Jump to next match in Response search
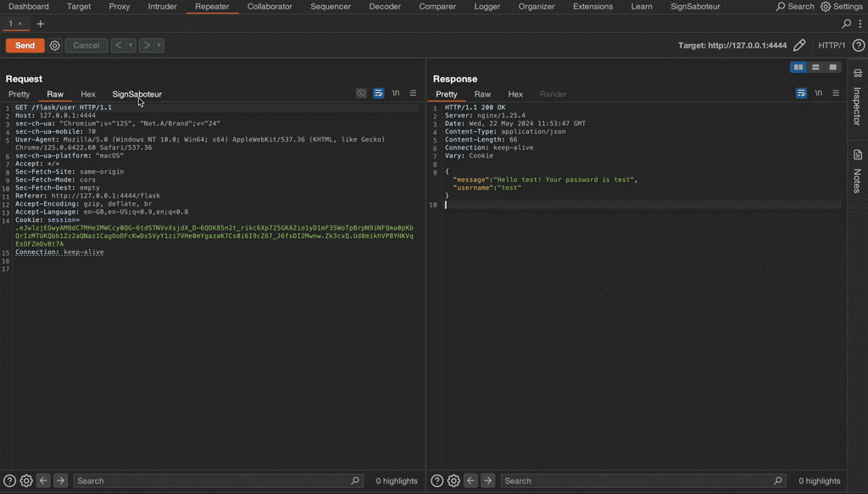 (487, 480)
